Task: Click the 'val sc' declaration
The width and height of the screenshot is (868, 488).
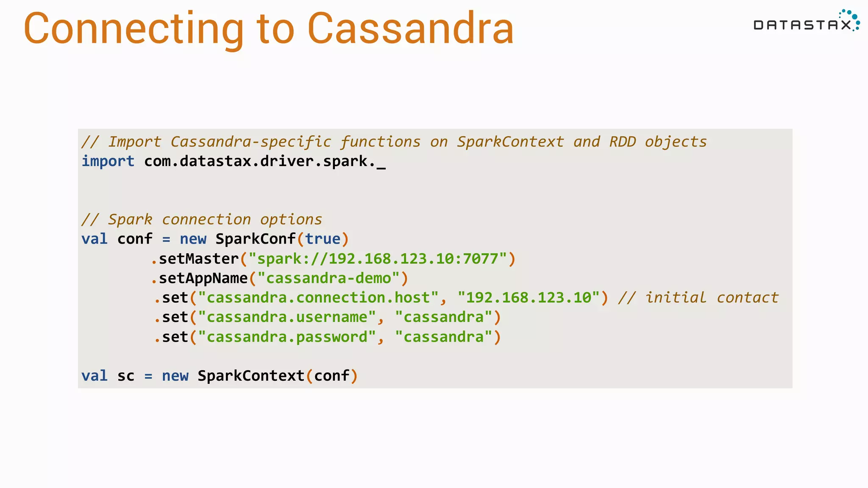Action: [108, 376]
